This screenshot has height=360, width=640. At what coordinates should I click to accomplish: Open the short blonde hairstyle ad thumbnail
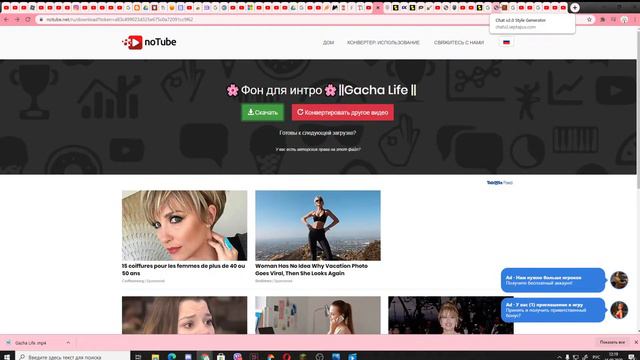[x=184, y=225]
